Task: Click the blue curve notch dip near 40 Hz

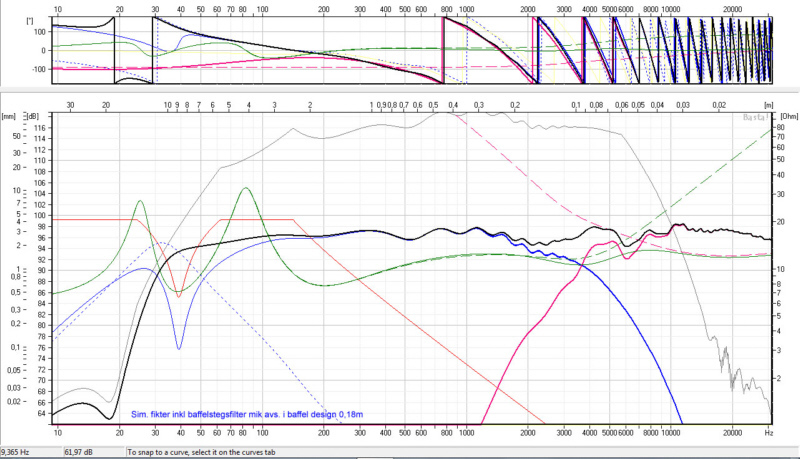Action: coord(179,348)
